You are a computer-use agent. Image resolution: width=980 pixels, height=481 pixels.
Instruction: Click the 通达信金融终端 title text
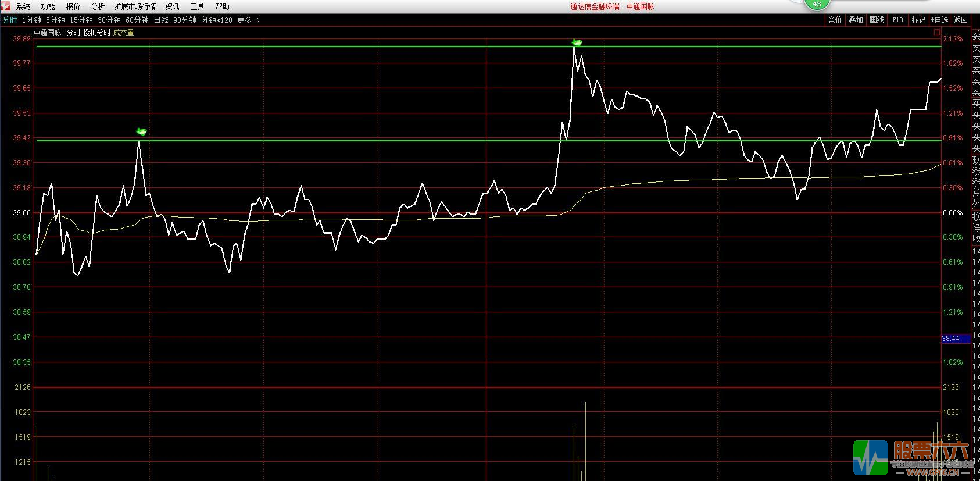pos(595,6)
